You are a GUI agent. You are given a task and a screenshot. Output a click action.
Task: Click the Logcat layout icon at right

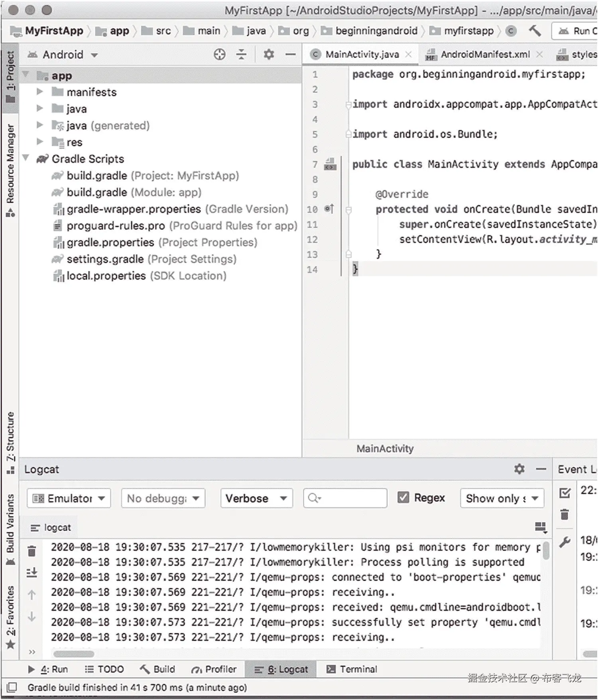coord(541,527)
